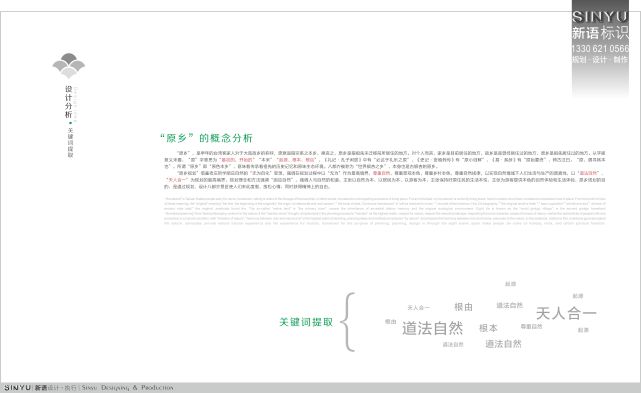Click the 根本 keyword in word cloud
This screenshot has width=641, height=393.
(x=488, y=328)
